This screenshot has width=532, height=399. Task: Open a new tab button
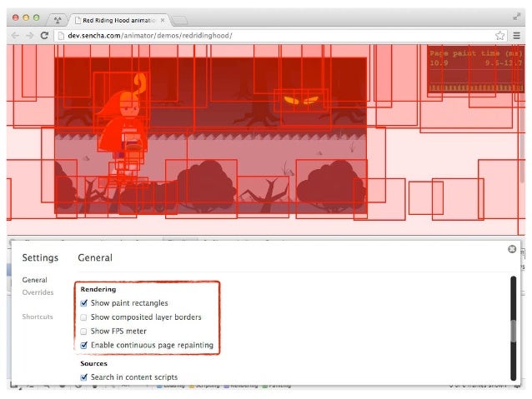point(179,20)
